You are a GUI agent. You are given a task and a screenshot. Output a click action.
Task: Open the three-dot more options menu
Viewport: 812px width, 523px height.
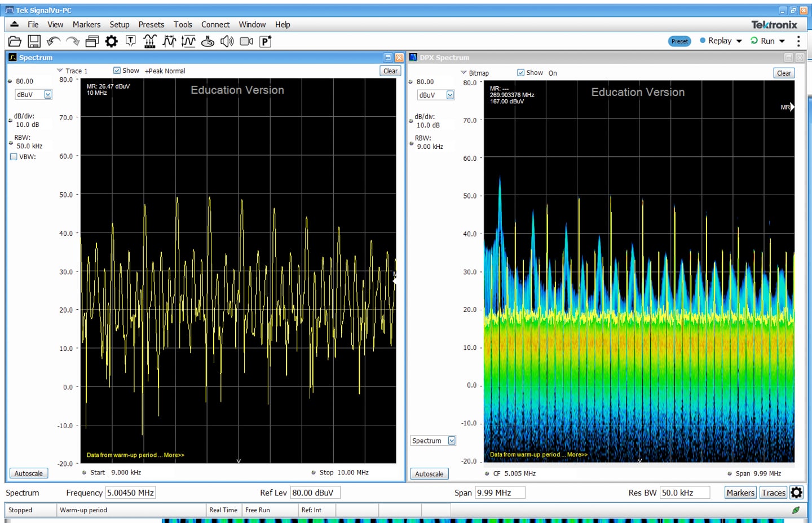[x=798, y=41]
